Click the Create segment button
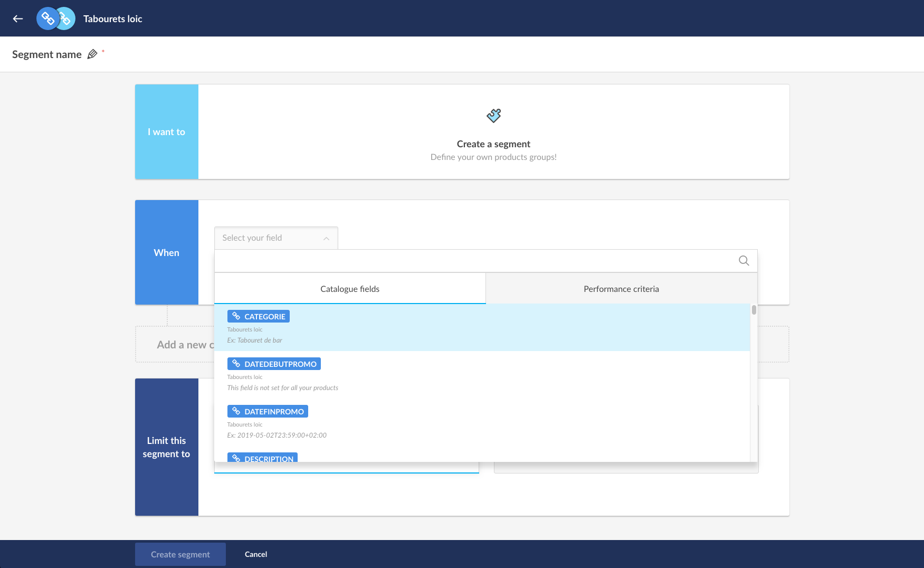This screenshot has height=568, width=924. 180,554
